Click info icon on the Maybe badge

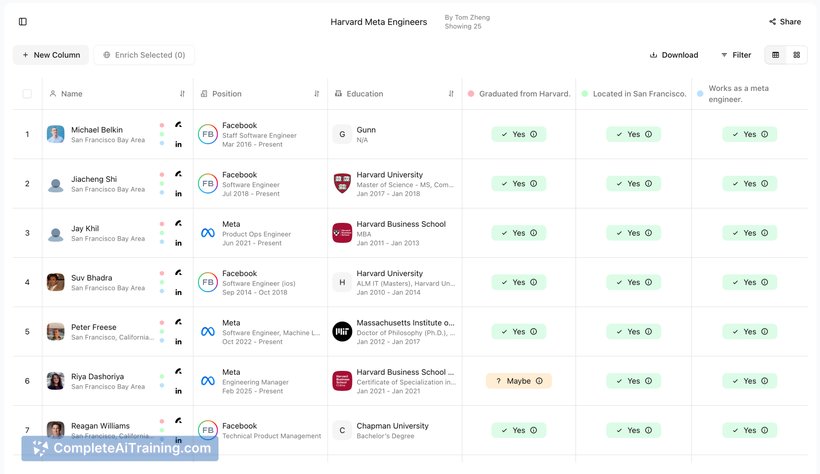(x=539, y=381)
